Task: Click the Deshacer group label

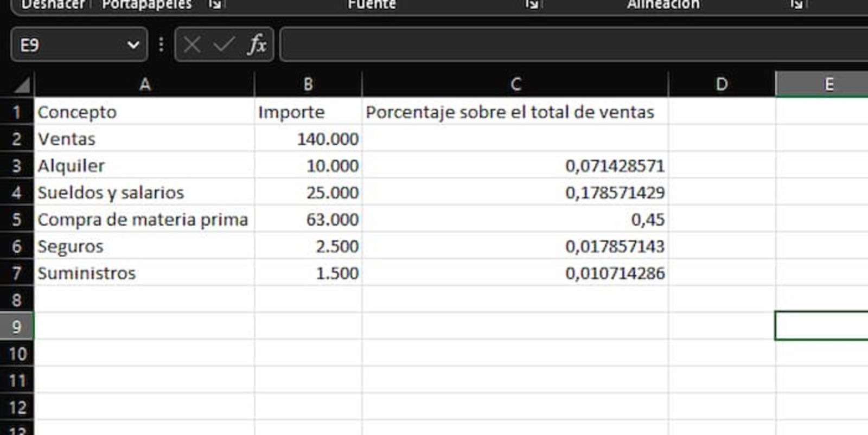Action: coord(53,5)
